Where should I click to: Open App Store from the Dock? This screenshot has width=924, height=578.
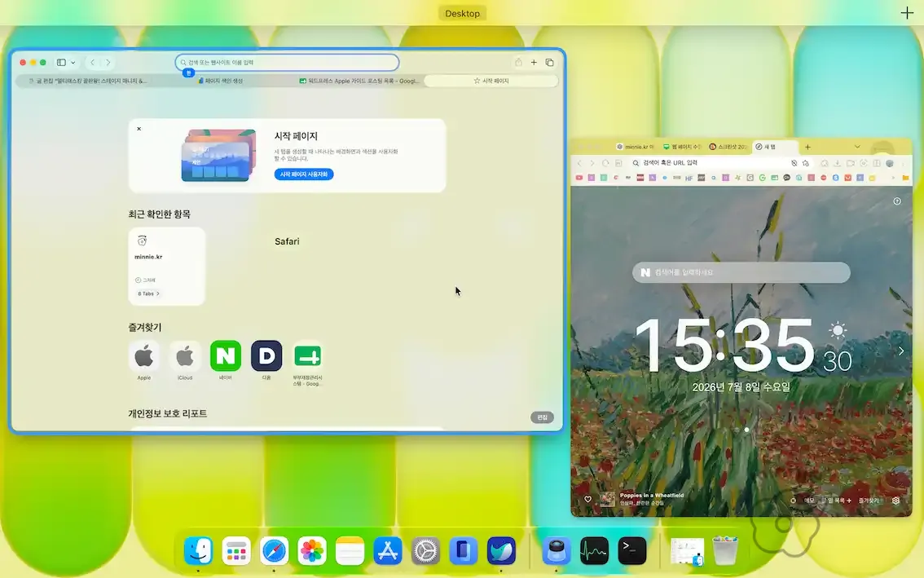[x=388, y=551]
